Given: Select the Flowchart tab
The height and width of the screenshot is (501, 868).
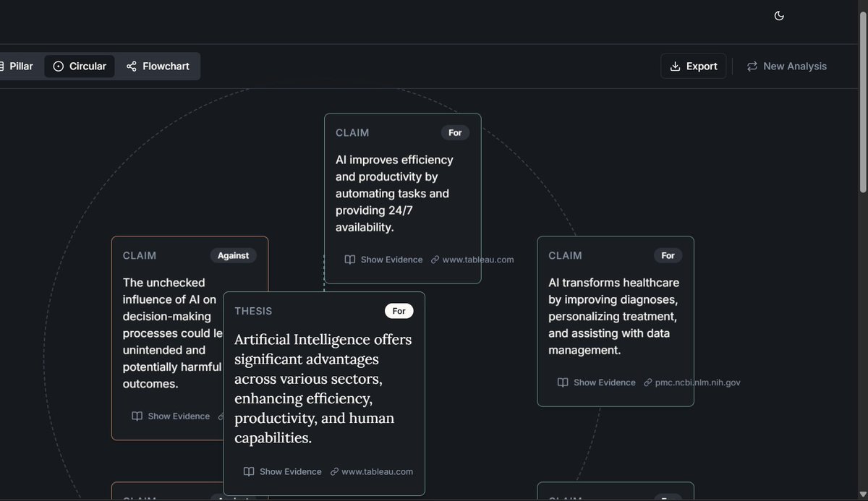Looking at the screenshot, I should [x=157, y=66].
